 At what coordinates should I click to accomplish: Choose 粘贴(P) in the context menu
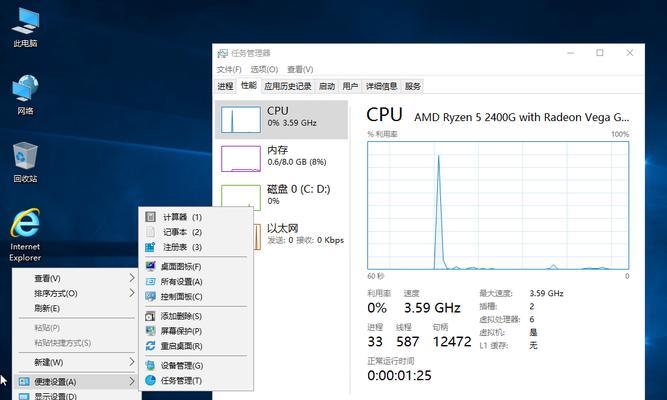[47, 328]
